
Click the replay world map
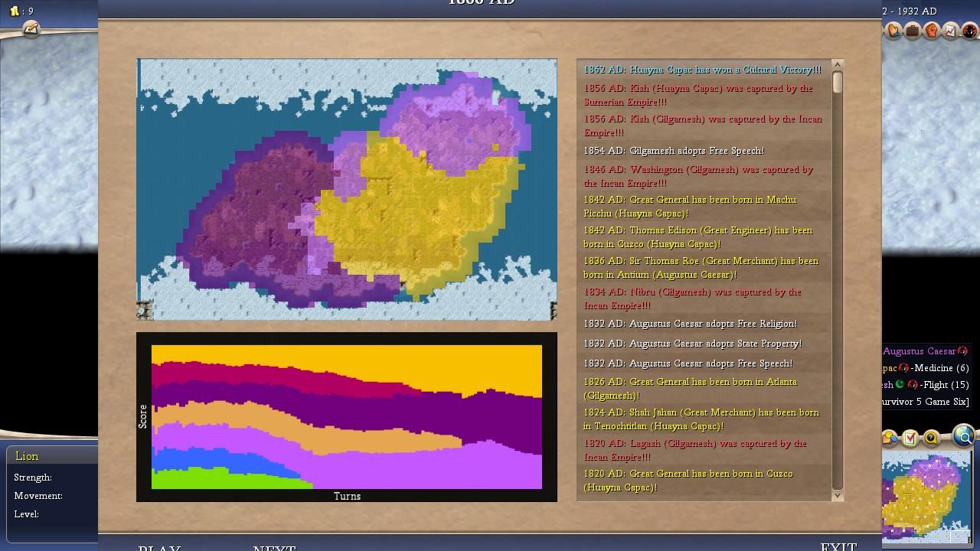(347, 189)
